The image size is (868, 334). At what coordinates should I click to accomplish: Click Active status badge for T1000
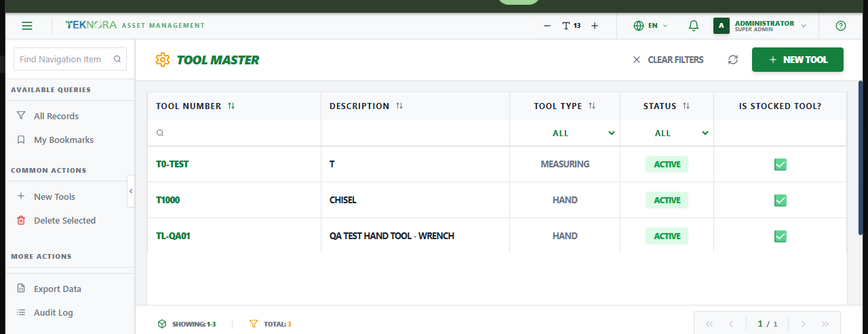(667, 200)
